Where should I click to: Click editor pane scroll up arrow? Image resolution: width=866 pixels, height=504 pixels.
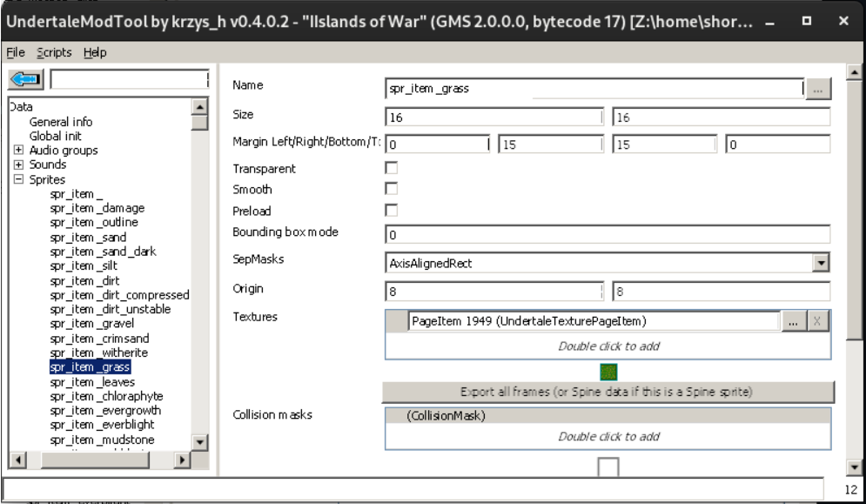click(x=855, y=72)
